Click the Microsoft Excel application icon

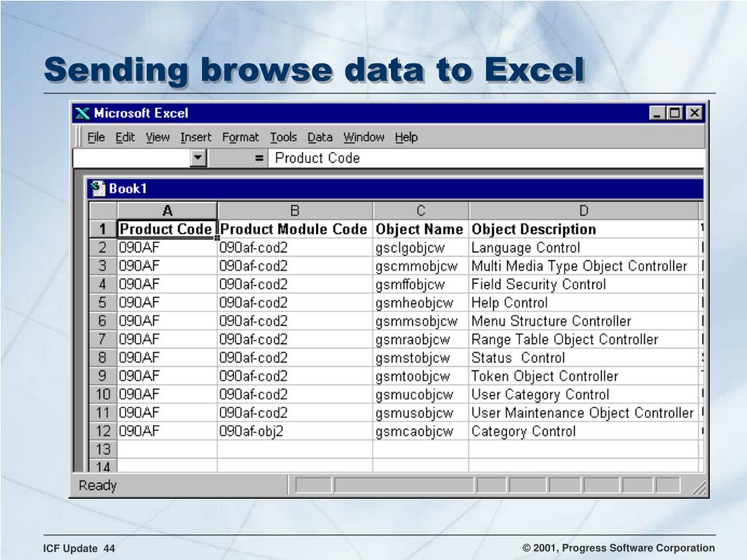[x=82, y=113]
